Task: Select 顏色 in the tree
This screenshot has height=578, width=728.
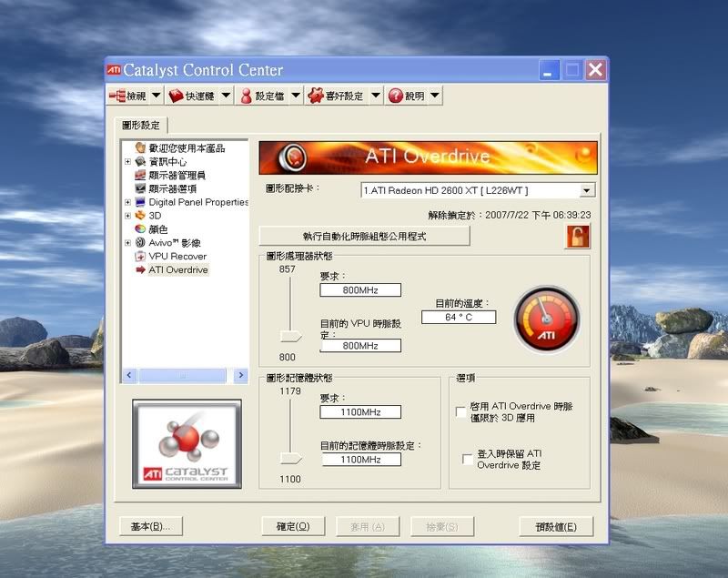Action: coord(158,229)
